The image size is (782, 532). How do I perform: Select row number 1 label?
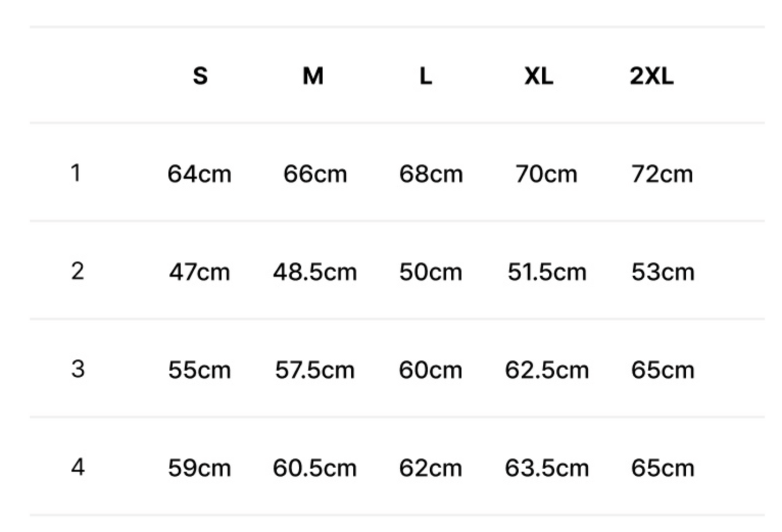[76, 173]
